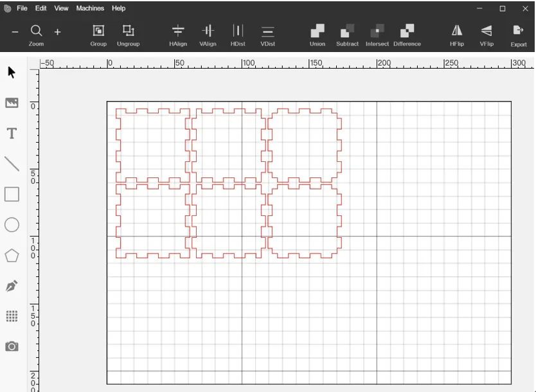Click the VDist distribute button

pyautogui.click(x=267, y=35)
